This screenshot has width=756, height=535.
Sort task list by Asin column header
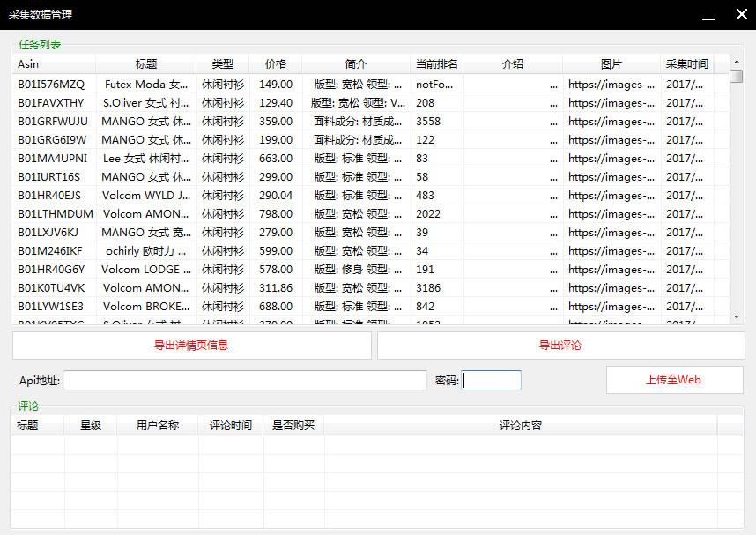click(55, 64)
